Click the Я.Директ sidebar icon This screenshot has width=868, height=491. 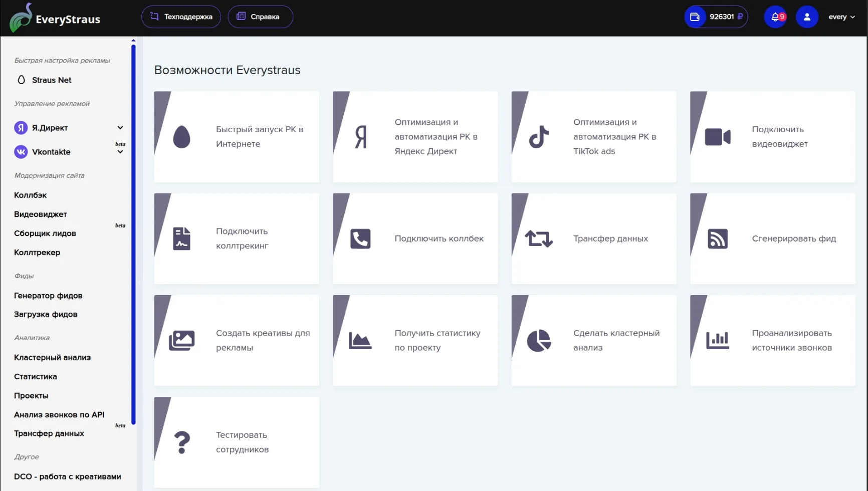21,128
